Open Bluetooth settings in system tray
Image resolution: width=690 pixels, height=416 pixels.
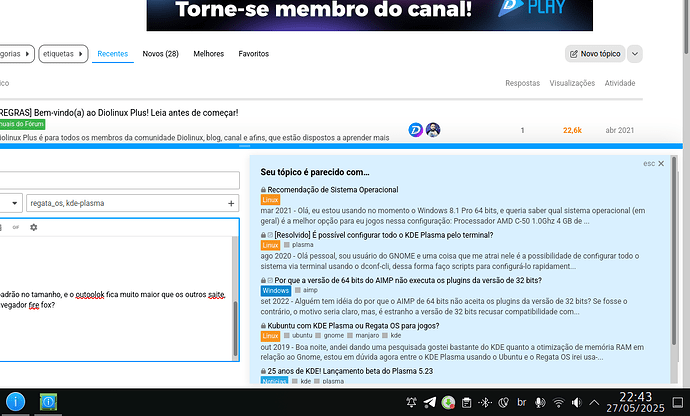[x=485, y=402]
